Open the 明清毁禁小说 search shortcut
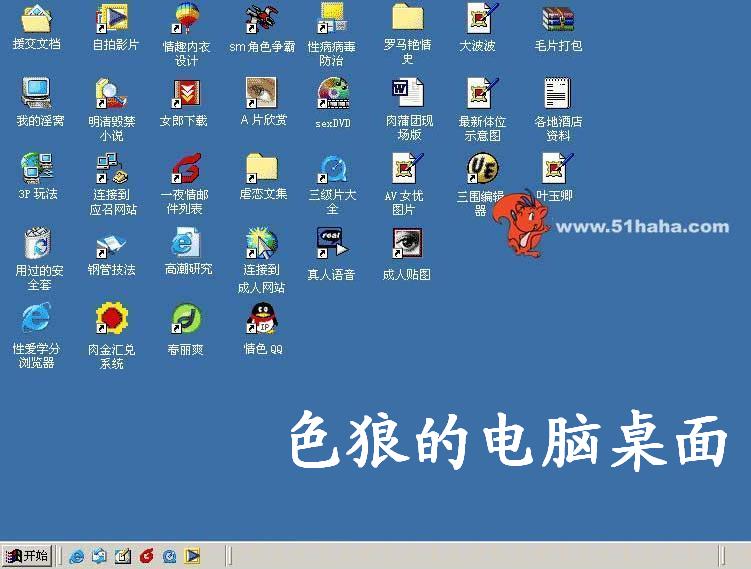Viewport: 751px width, 569px height. (106, 94)
